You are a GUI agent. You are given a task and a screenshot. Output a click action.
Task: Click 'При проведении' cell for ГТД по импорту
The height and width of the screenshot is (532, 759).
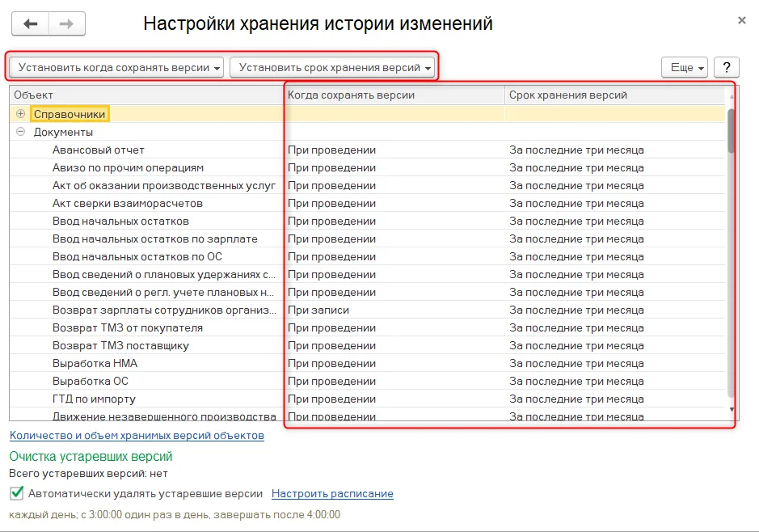pos(394,399)
